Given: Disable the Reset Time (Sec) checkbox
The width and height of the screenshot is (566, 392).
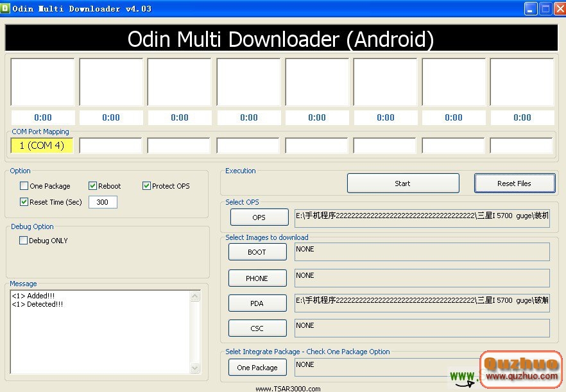Looking at the screenshot, I should point(24,202).
